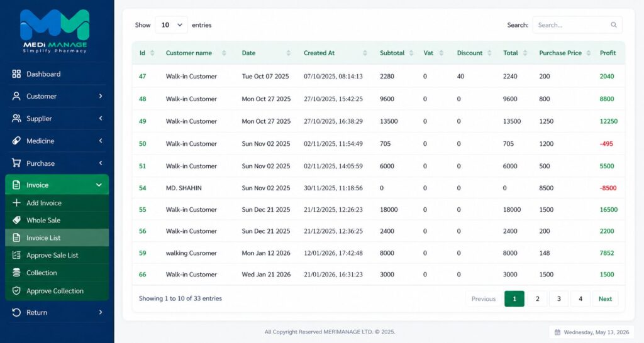This screenshot has height=343, width=644.
Task: Click the Dashboard grid icon
Action: tap(16, 74)
